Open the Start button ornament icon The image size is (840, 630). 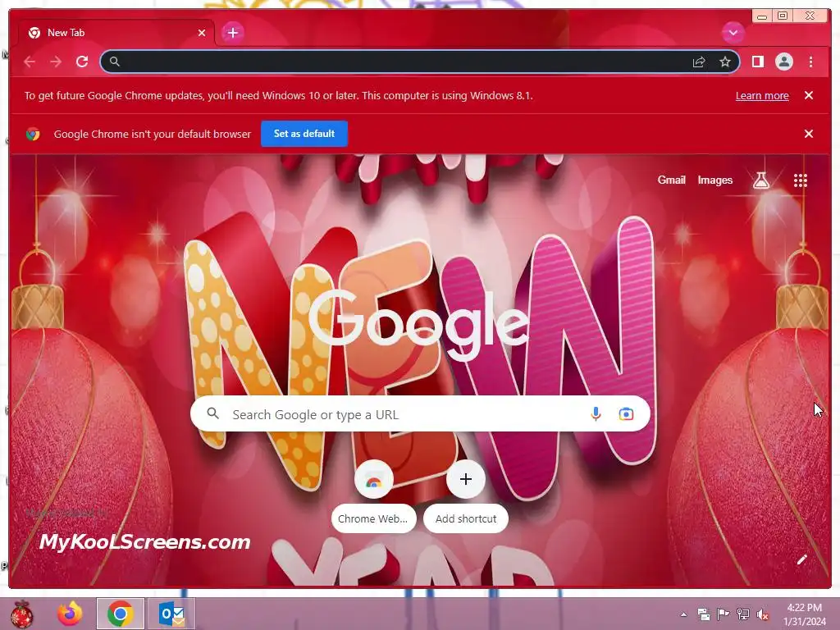click(x=21, y=614)
